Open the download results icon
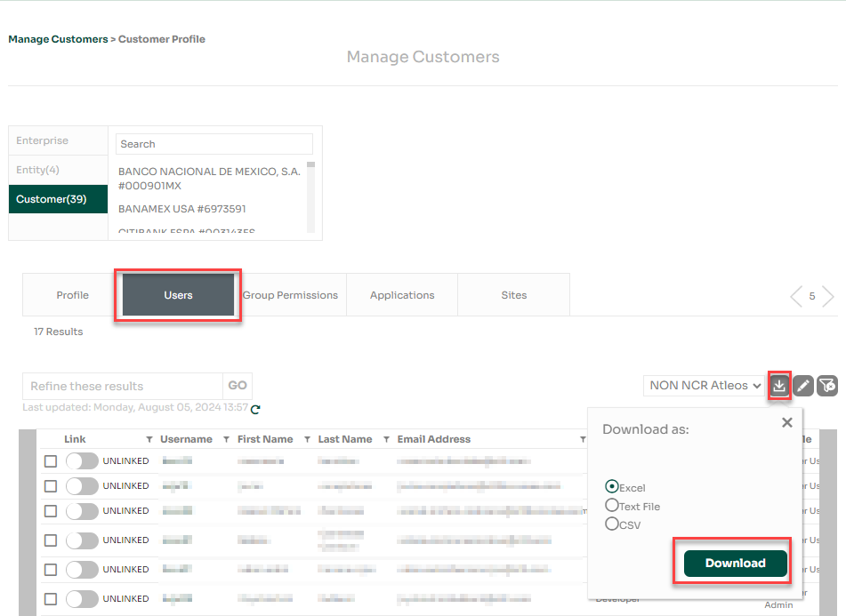 click(x=779, y=386)
